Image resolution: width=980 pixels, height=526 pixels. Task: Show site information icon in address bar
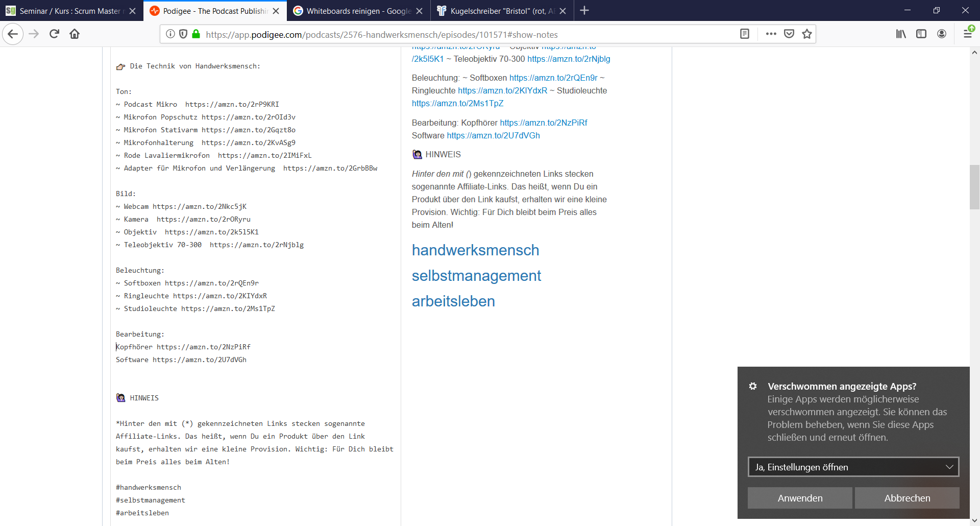(170, 34)
